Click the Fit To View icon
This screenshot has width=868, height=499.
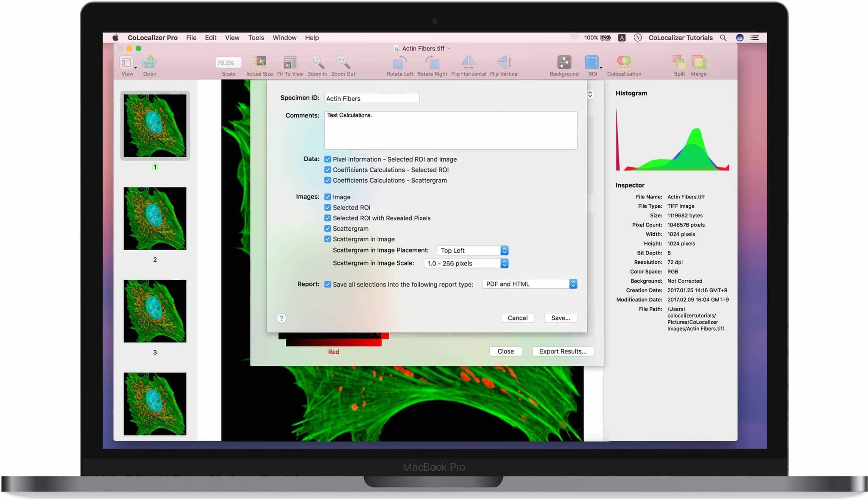coord(290,63)
